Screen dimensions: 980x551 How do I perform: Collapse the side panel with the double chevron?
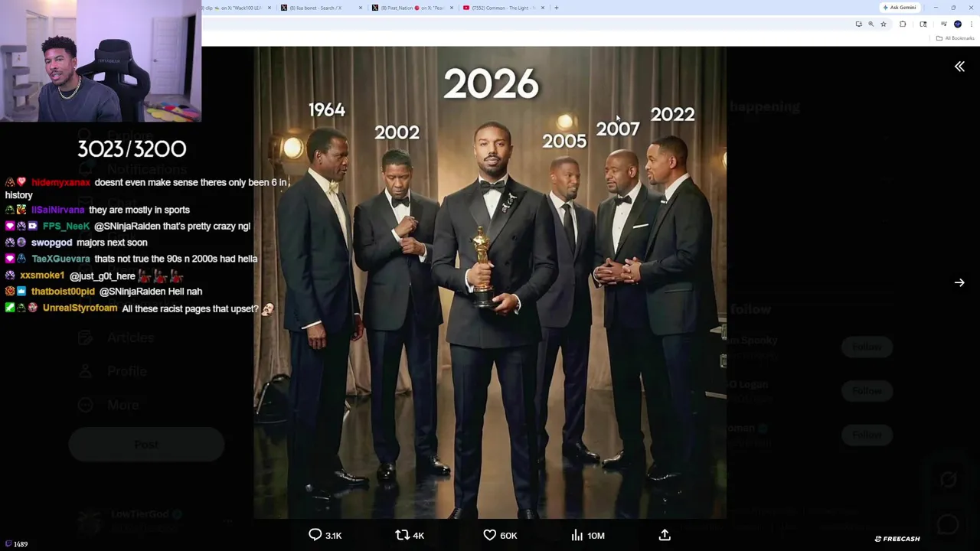pos(959,67)
